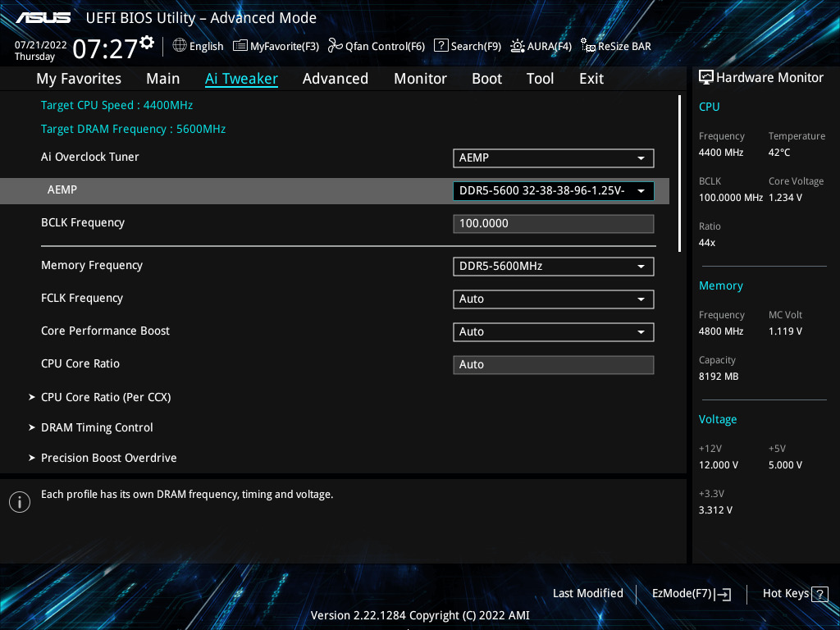Click Core Voltage value 1.234 V
Viewport: 840px width, 630px height.
[x=785, y=198]
